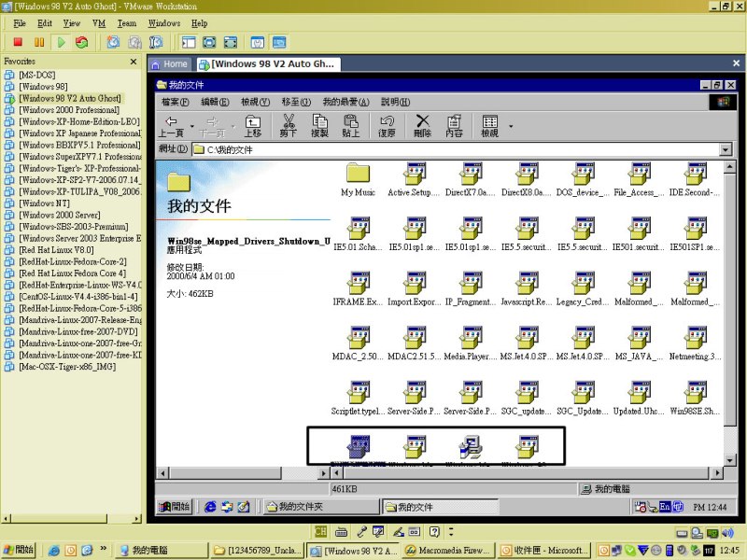Select the My Music folder icon
Image resolution: width=747 pixels, height=560 pixels.
[x=359, y=179]
